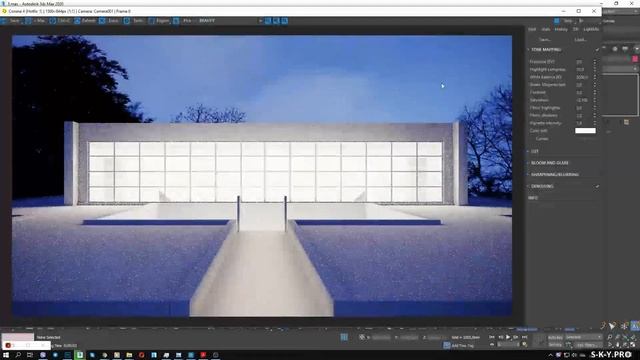The width and height of the screenshot is (640, 360).
Task: Click the Max button in the VFB toolbar
Action: 36,21
